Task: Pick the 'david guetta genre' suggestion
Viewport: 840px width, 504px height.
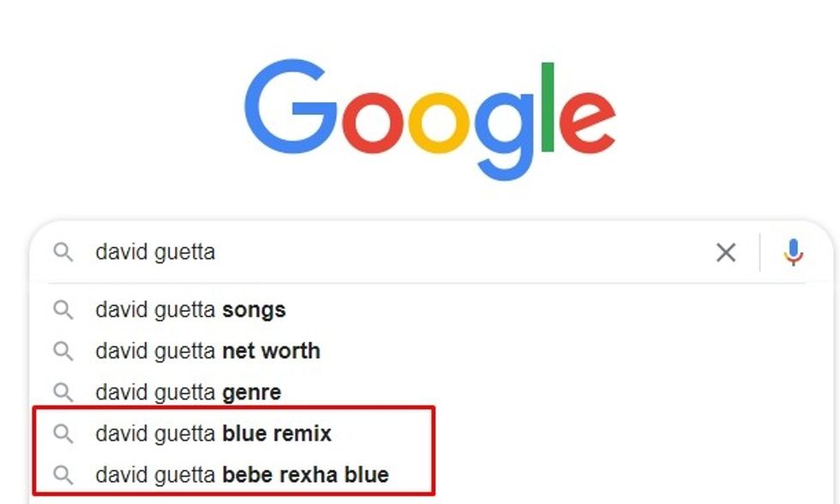Action: click(188, 393)
